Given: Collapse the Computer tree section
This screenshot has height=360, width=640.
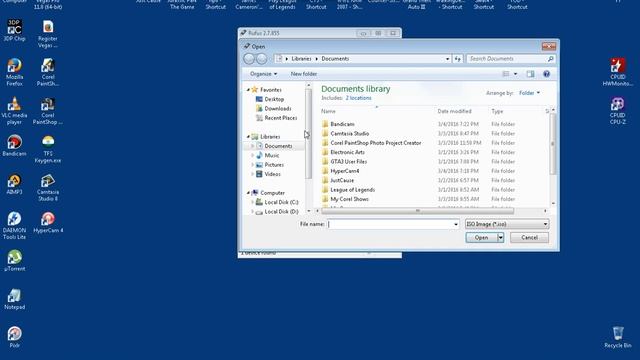Looking at the screenshot, I should (248, 193).
